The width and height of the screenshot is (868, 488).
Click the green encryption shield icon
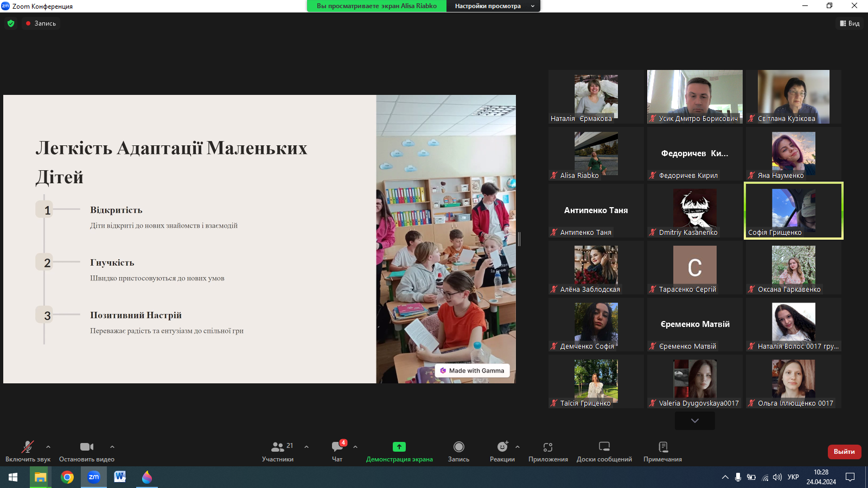point(11,23)
